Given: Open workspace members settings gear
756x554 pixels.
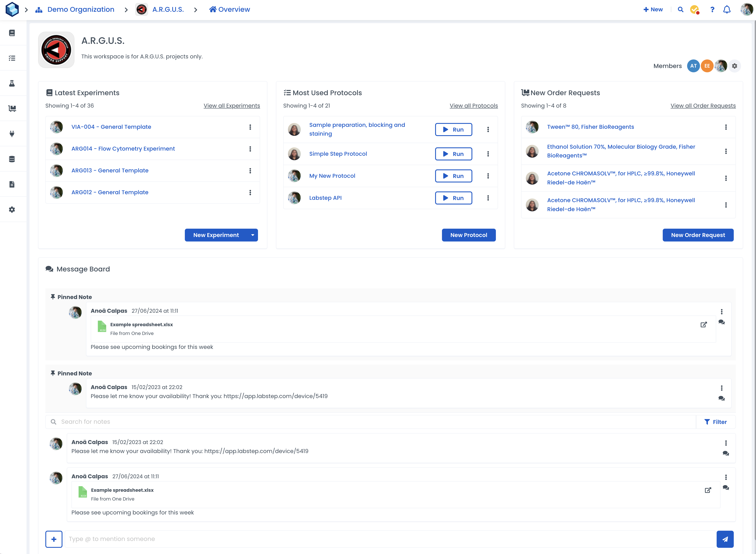Looking at the screenshot, I should pos(735,66).
